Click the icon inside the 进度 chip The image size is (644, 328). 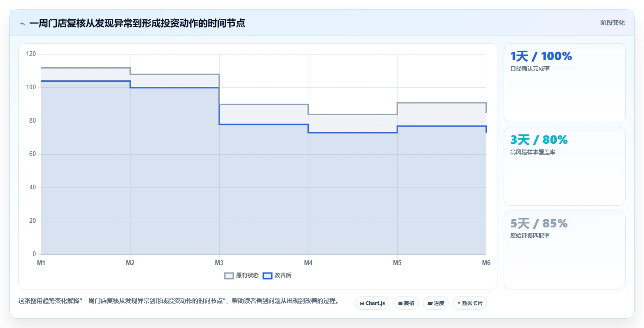pyautogui.click(x=429, y=304)
